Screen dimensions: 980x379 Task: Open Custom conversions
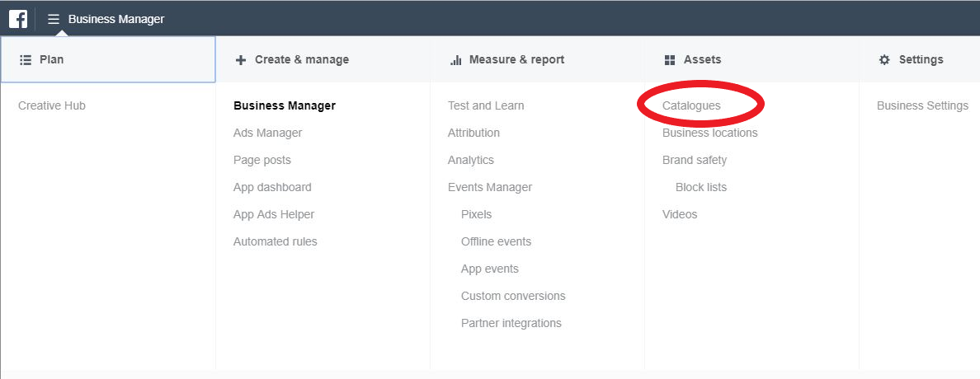coord(513,296)
